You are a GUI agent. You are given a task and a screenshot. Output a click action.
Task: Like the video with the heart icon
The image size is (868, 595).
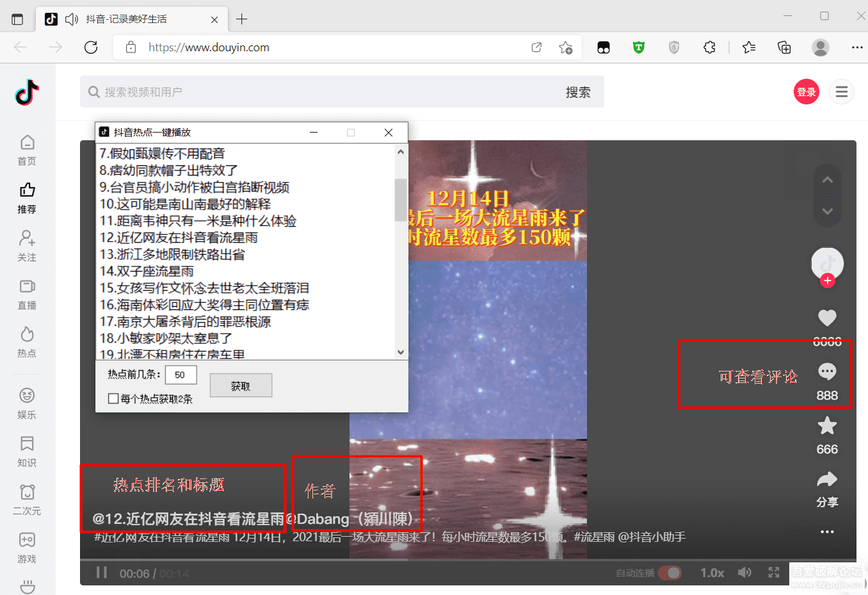pos(827,318)
